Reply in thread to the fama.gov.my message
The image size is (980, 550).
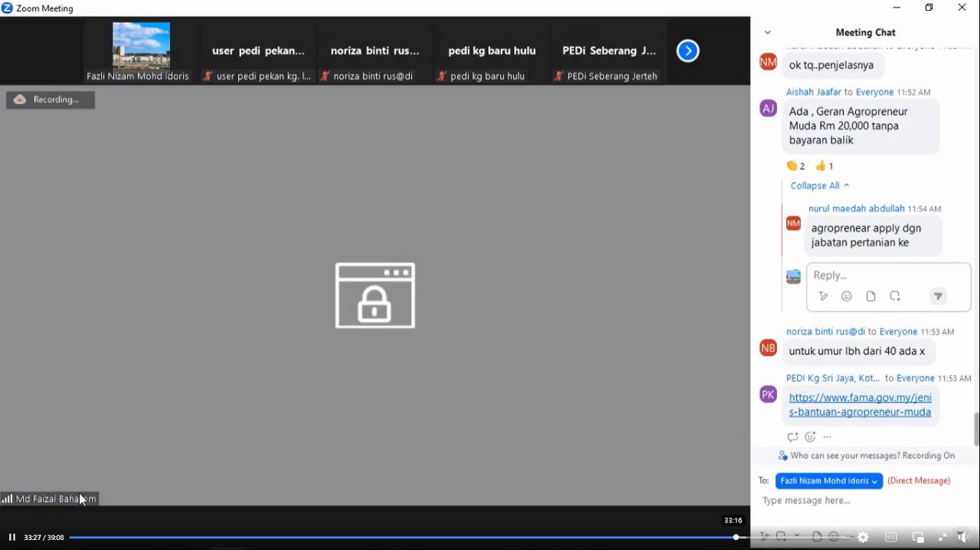click(x=792, y=437)
